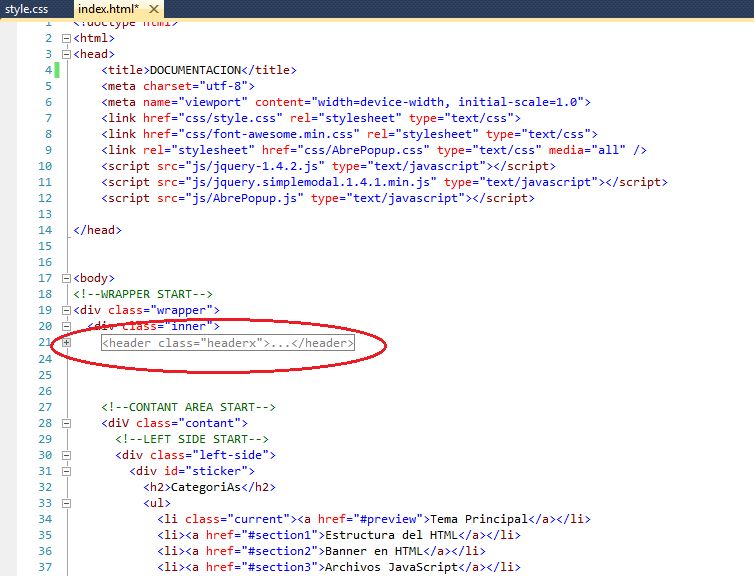Collapse the sticker div on line 31
This screenshot has height=576, width=754.
[66, 472]
